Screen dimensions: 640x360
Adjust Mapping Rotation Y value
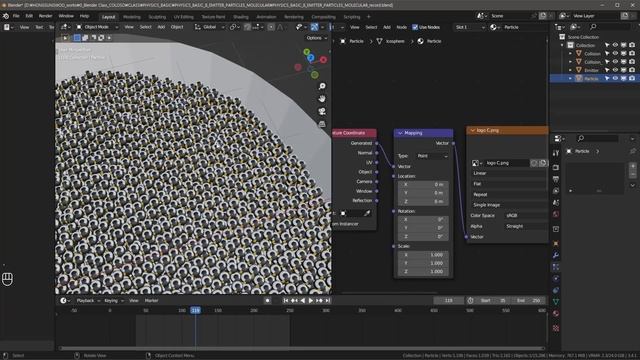point(423,228)
